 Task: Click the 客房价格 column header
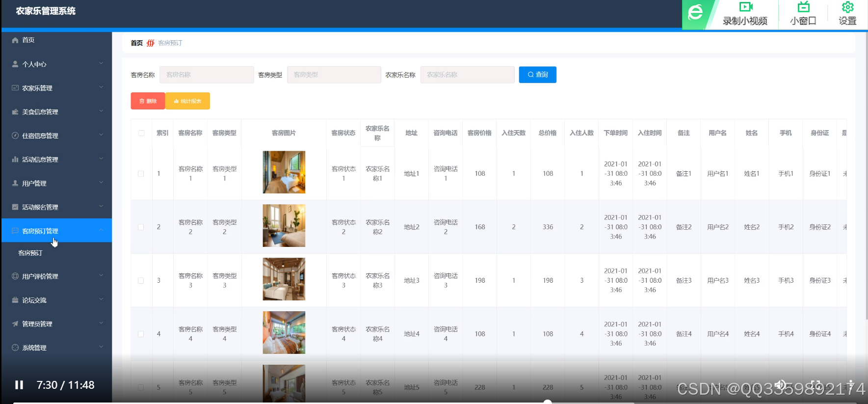pos(479,133)
